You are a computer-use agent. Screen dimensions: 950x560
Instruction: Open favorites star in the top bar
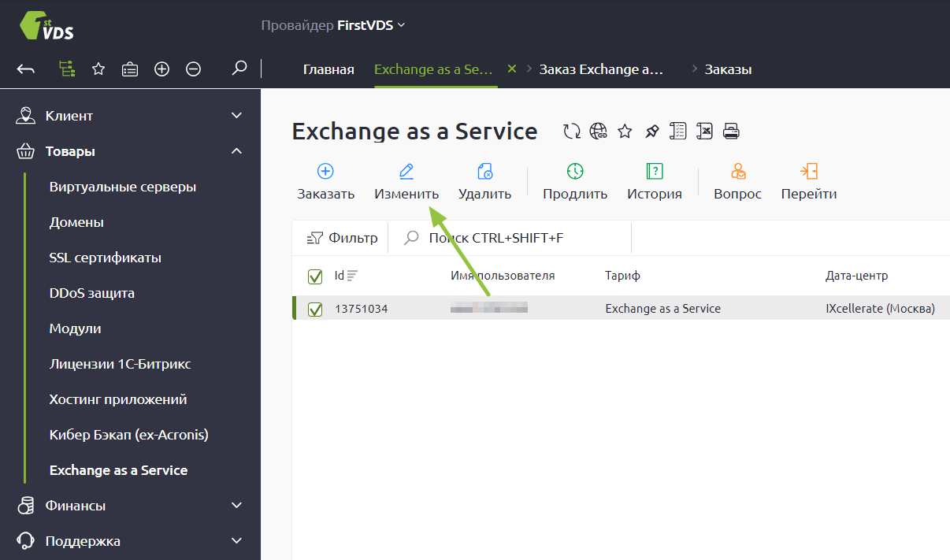point(98,69)
